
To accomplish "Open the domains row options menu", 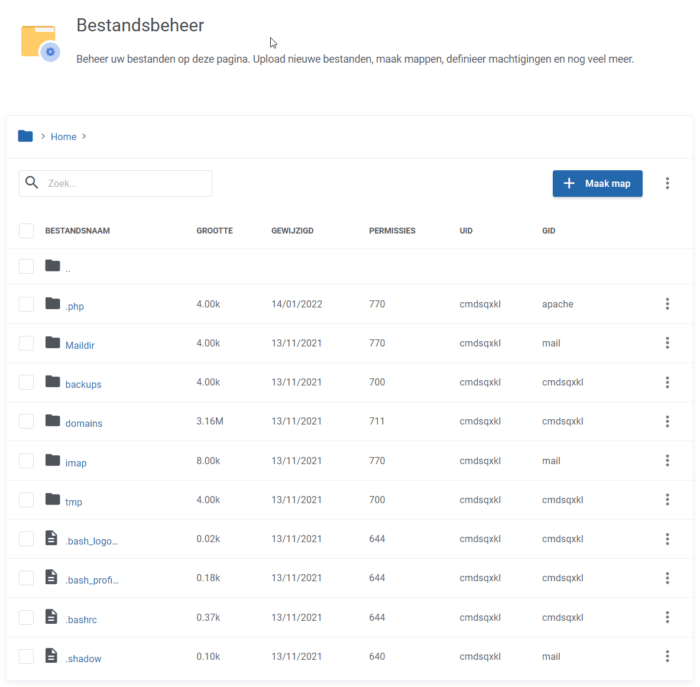I will pyautogui.click(x=667, y=421).
